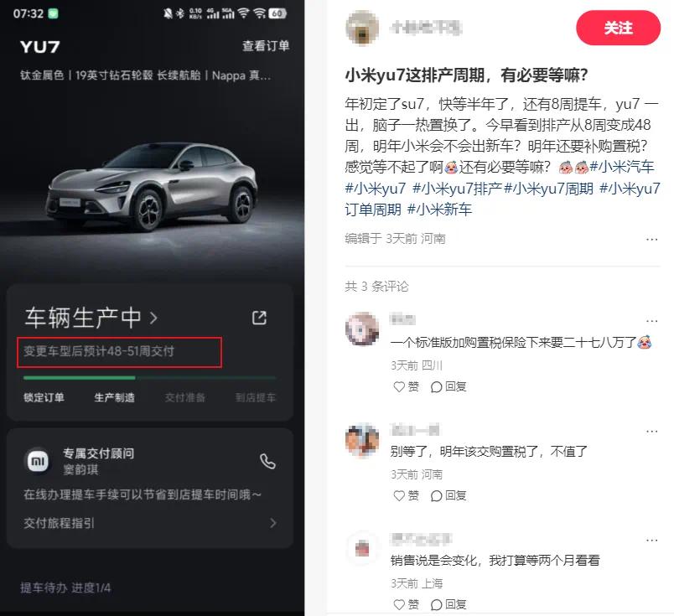The width and height of the screenshot is (674, 616).
Task: Select the #小米新车 hashtag
Action: coord(439,210)
